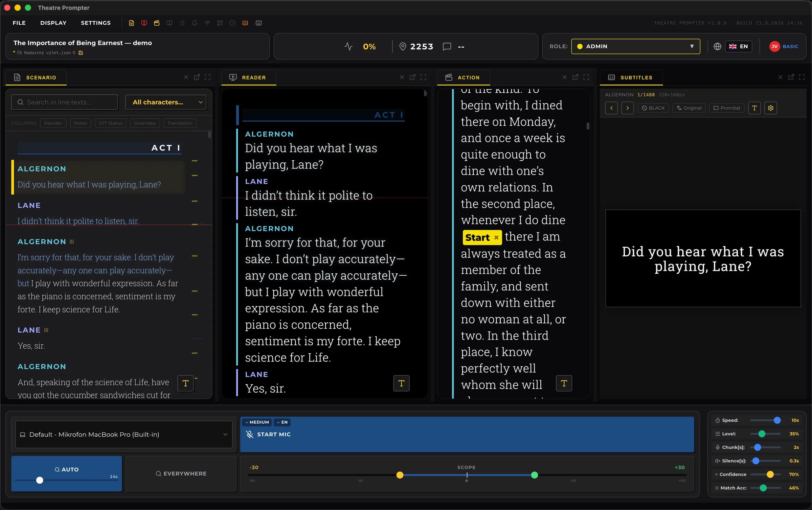Open the DISPLAY menu

pos(53,23)
